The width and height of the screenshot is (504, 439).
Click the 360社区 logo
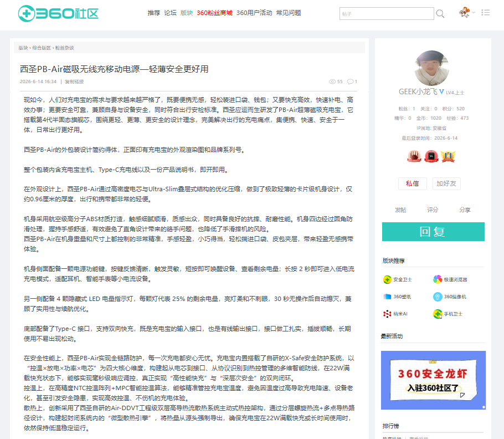58,13
